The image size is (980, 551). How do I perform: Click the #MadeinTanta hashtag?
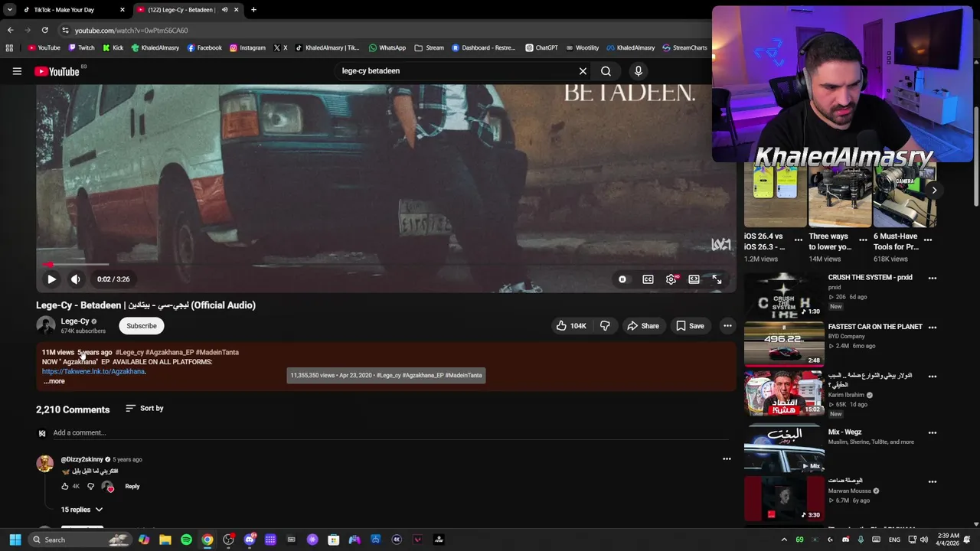coord(217,353)
